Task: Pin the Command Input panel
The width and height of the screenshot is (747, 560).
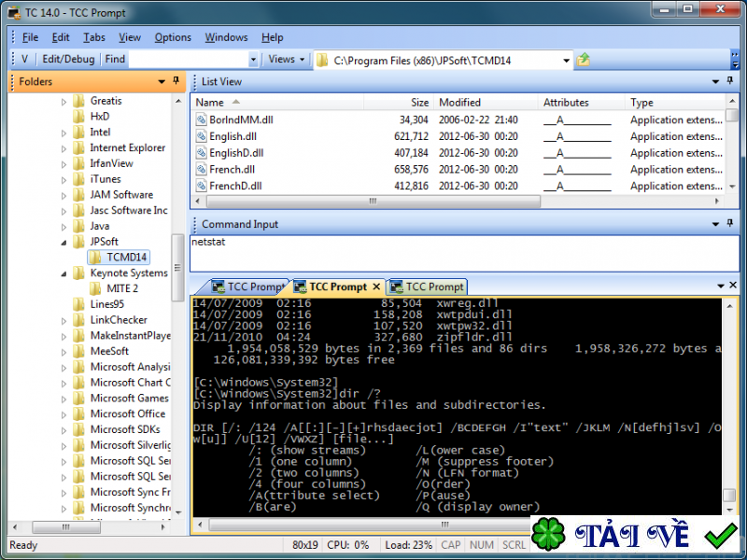Action: (x=730, y=223)
